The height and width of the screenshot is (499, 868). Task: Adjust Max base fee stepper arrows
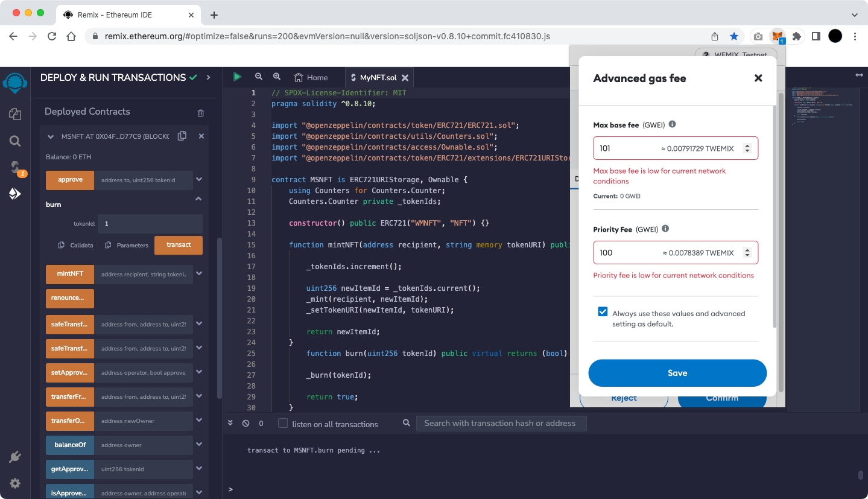(x=747, y=148)
